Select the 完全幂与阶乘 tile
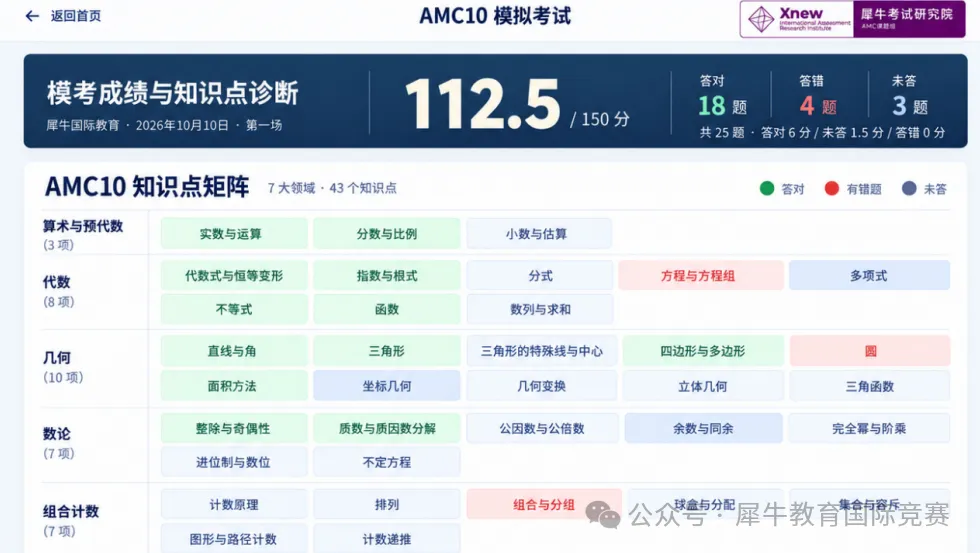 [869, 428]
